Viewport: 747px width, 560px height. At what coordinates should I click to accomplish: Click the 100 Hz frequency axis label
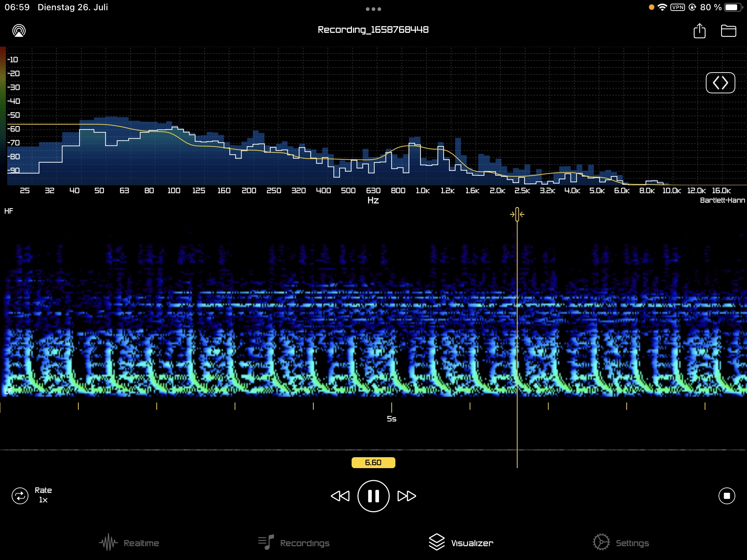click(174, 191)
